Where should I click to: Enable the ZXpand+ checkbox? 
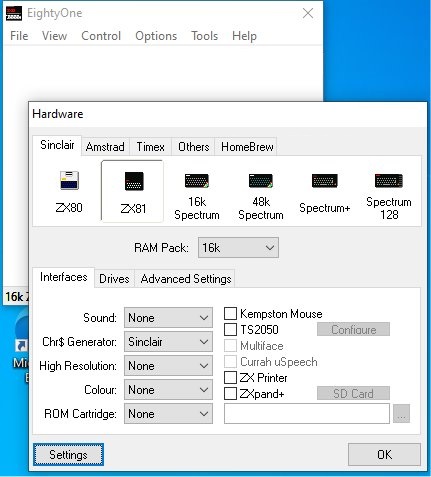[230, 394]
